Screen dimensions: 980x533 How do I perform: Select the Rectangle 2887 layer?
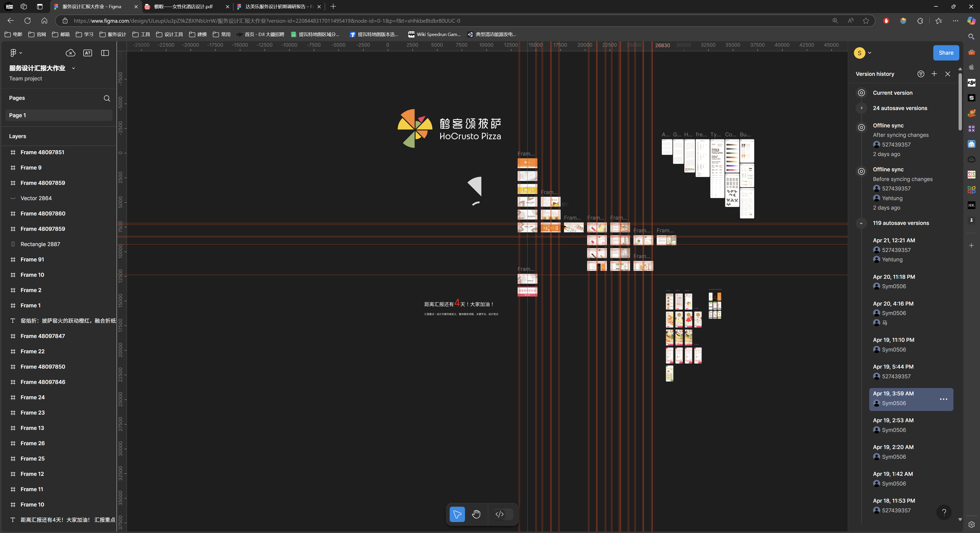(59, 244)
